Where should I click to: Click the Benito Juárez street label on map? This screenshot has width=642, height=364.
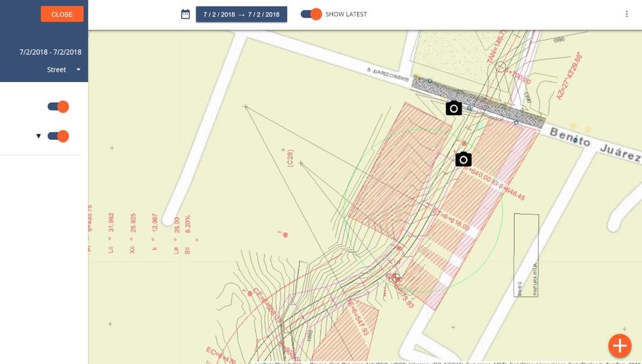[596, 145]
